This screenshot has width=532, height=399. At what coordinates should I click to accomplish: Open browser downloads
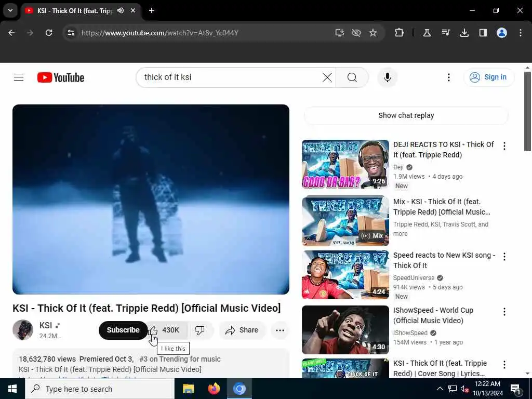point(464,33)
